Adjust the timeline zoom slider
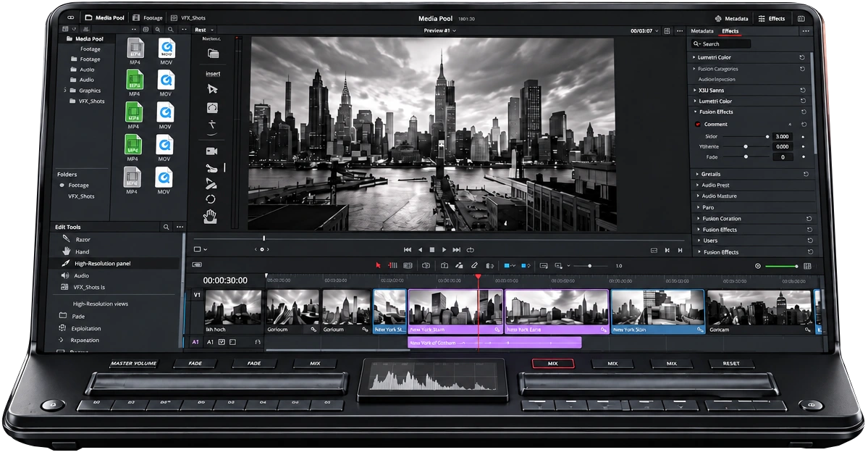 tap(589, 266)
